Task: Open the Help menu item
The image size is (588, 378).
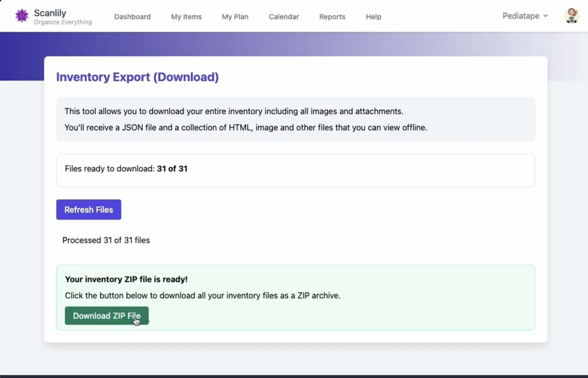Action: pyautogui.click(x=373, y=17)
